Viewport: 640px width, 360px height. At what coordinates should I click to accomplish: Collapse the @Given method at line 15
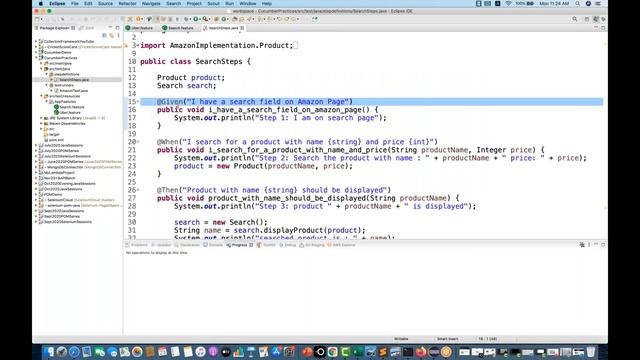coord(138,102)
